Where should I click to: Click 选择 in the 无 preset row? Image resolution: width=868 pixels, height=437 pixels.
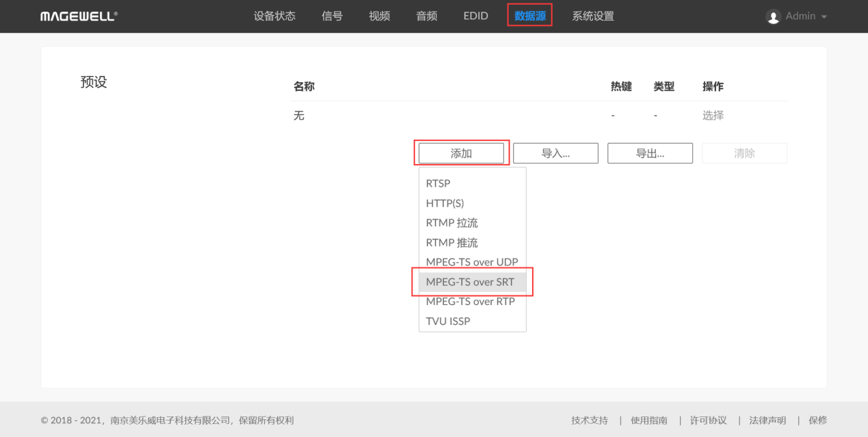point(713,116)
